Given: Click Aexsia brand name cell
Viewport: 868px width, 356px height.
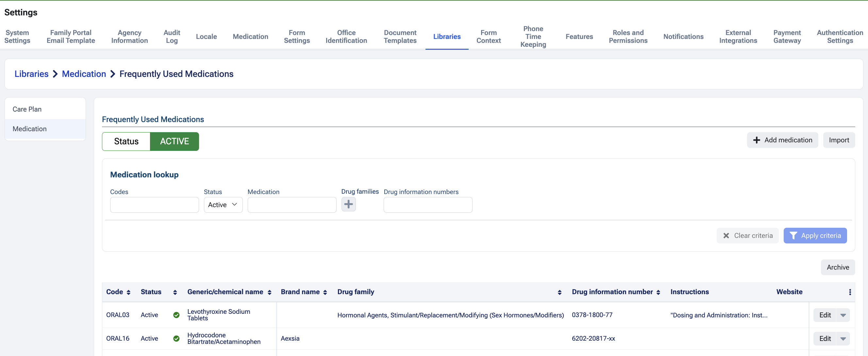Looking at the screenshot, I should 290,338.
